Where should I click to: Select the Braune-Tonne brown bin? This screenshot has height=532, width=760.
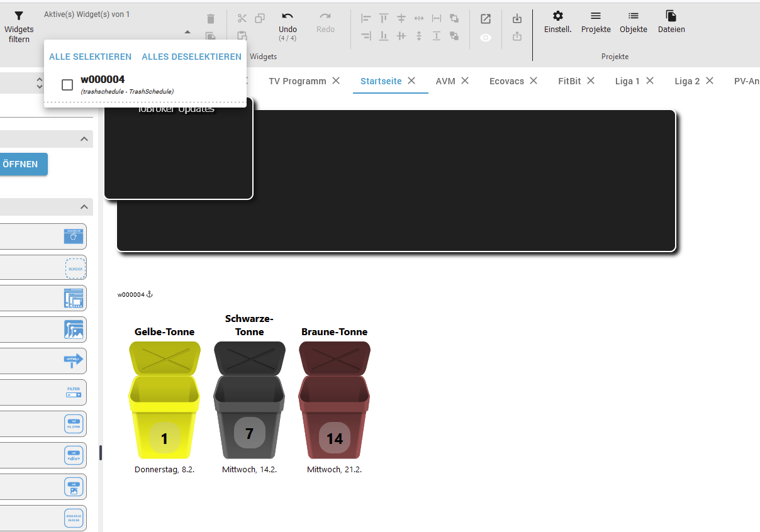coord(334,400)
